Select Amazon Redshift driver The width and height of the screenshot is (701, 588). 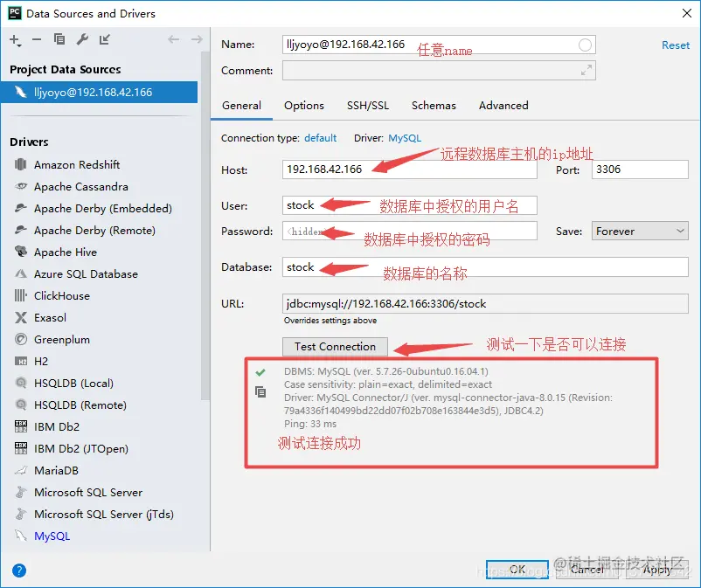(x=77, y=164)
